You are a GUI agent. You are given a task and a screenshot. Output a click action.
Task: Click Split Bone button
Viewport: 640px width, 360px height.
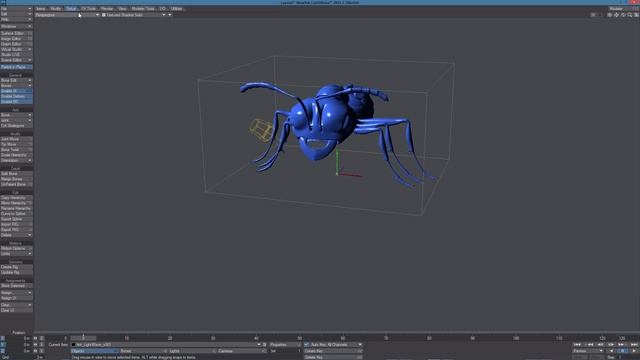point(16,173)
